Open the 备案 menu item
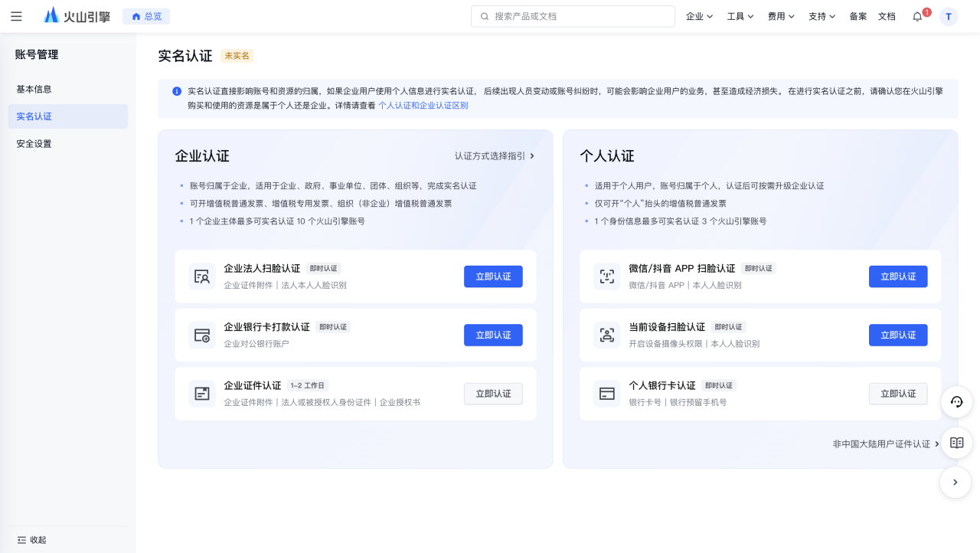This screenshot has width=980, height=553. pyautogui.click(x=858, y=16)
